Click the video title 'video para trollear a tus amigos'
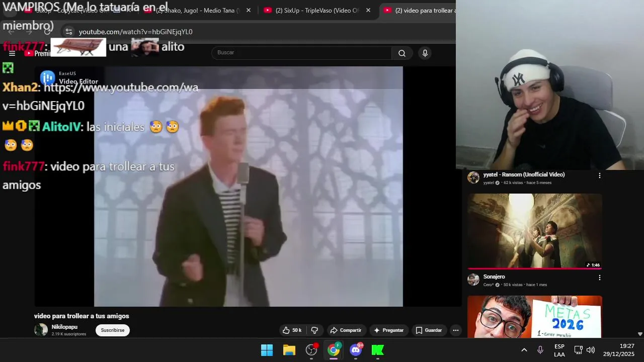This screenshot has width=644, height=362. pos(82,316)
